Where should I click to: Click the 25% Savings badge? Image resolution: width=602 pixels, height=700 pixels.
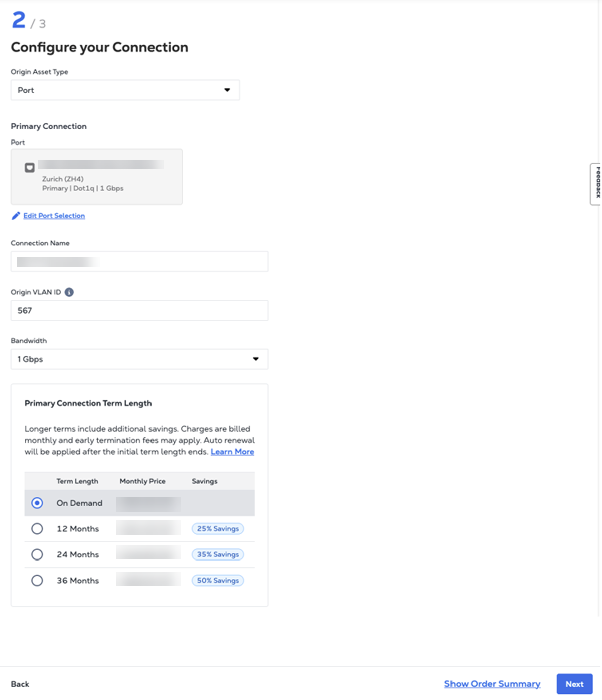tap(218, 529)
